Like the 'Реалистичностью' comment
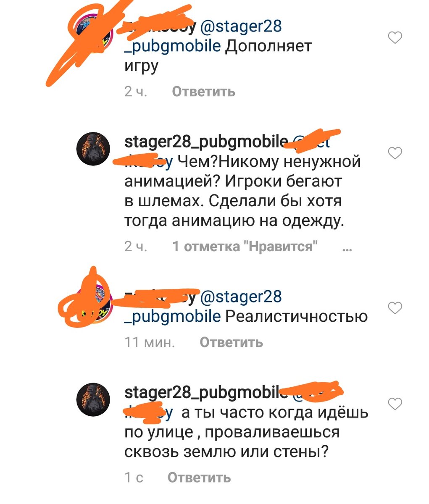The height and width of the screenshot is (504, 429). coord(395,308)
